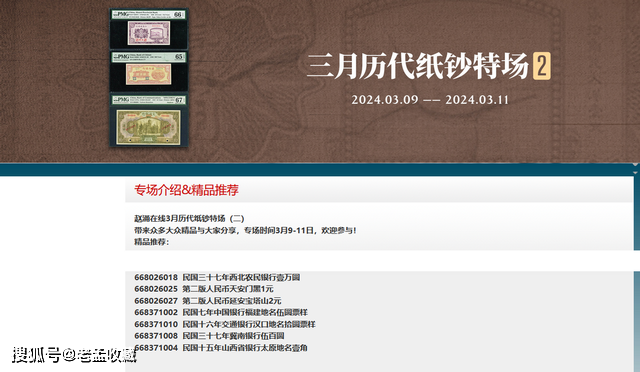Image resolution: width=640 pixels, height=372 pixels.
Task: Open lot 668026027 第二版人民币延安宝塔山2元
Action: pyautogui.click(x=208, y=301)
